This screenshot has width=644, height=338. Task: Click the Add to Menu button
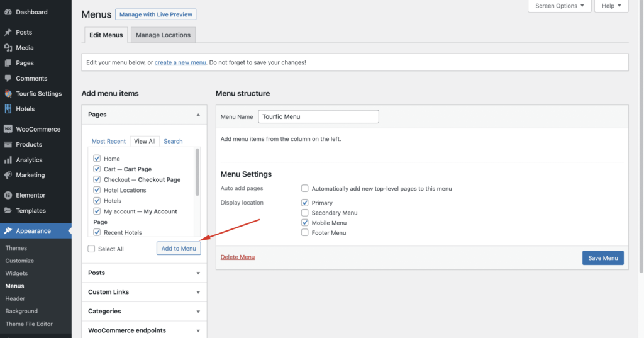click(x=179, y=249)
